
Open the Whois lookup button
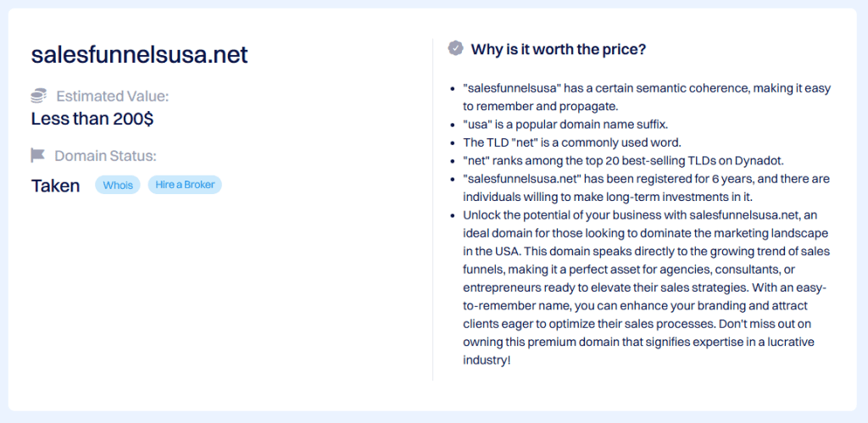(x=118, y=185)
